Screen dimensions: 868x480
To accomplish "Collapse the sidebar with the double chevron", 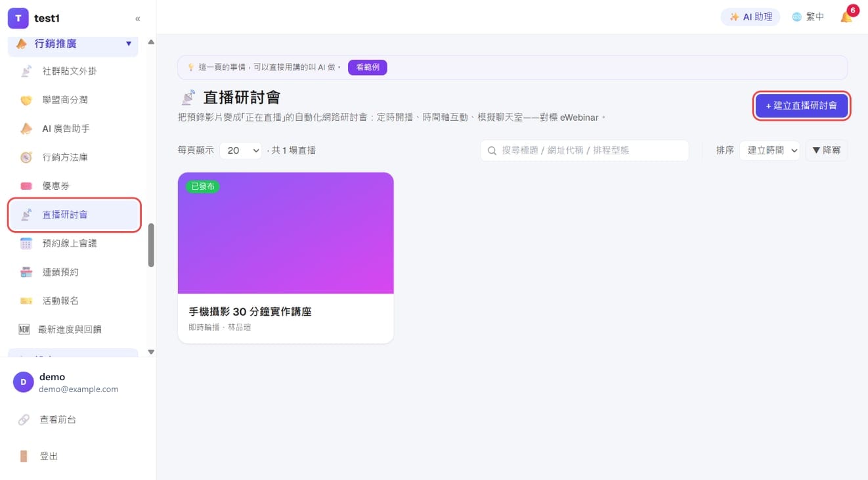I will click(138, 18).
